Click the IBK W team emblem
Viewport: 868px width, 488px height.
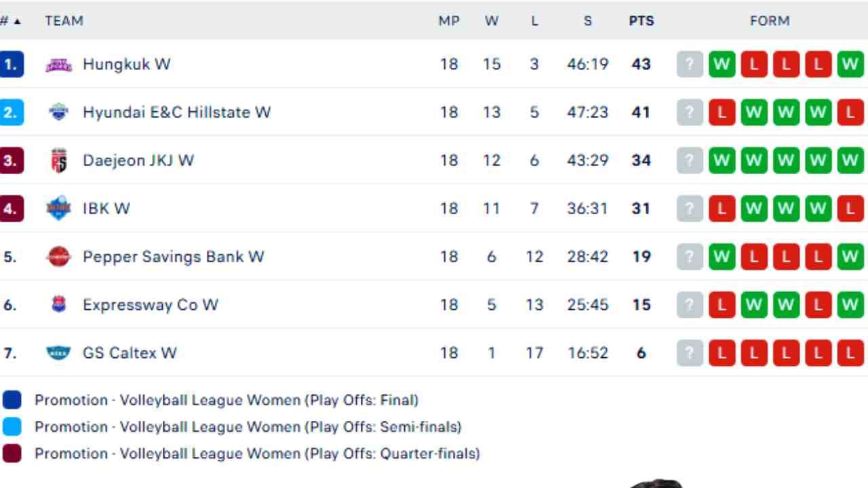pos(59,208)
